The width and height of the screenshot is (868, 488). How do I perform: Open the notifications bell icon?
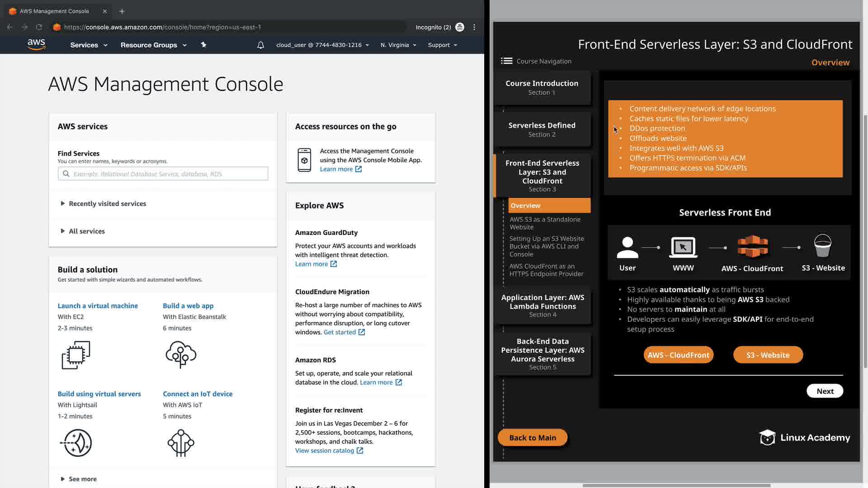260,45
